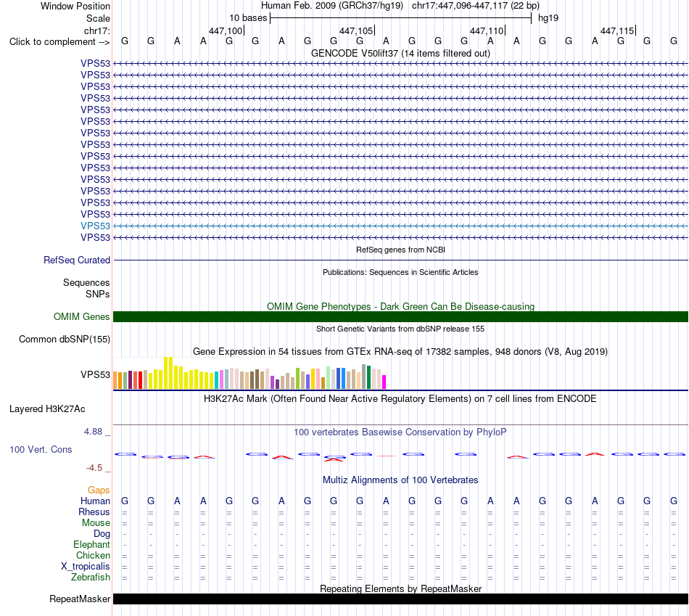
Task: Click the "Layered H3K27Ac" track label
Action: click(47, 409)
